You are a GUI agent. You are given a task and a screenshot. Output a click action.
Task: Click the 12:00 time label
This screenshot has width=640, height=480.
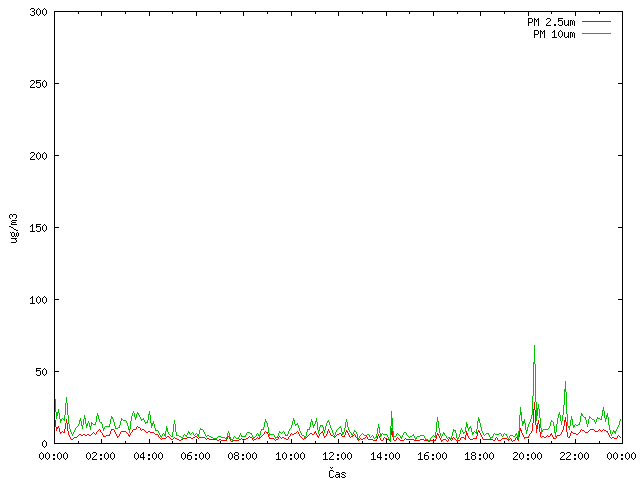point(337,456)
